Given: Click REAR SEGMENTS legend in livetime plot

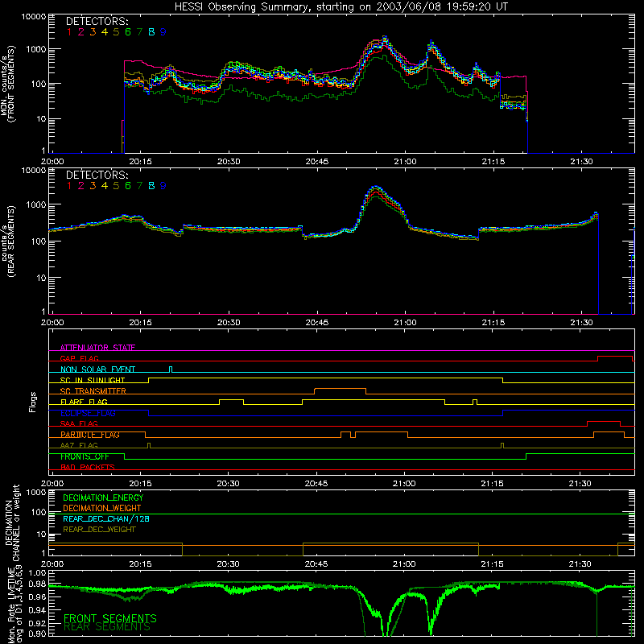Looking at the screenshot, I should click(x=107, y=627).
